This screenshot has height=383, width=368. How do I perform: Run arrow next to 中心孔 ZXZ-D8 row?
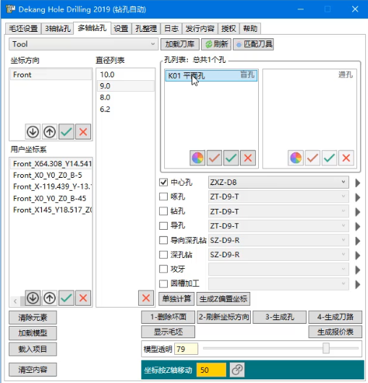pyautogui.click(x=358, y=183)
